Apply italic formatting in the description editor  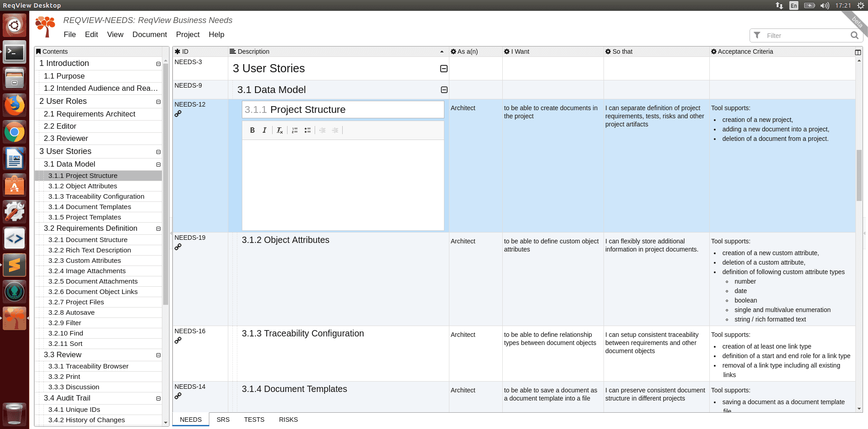[x=264, y=130]
